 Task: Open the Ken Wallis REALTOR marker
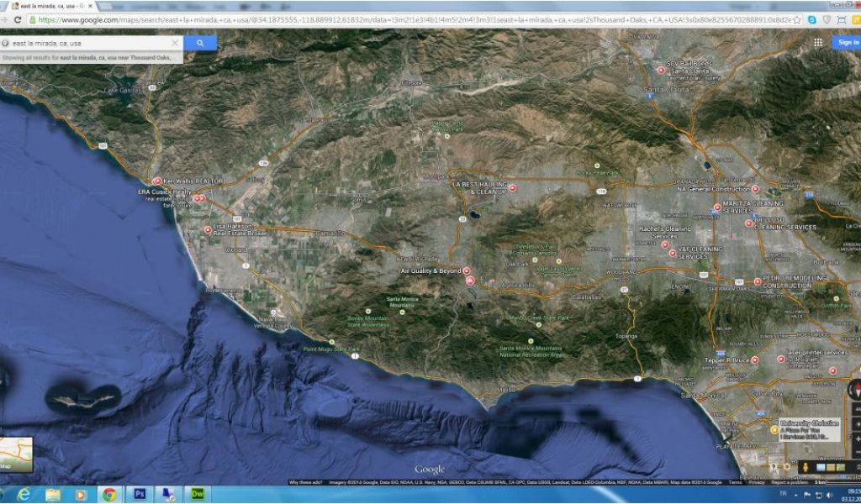[x=157, y=181]
